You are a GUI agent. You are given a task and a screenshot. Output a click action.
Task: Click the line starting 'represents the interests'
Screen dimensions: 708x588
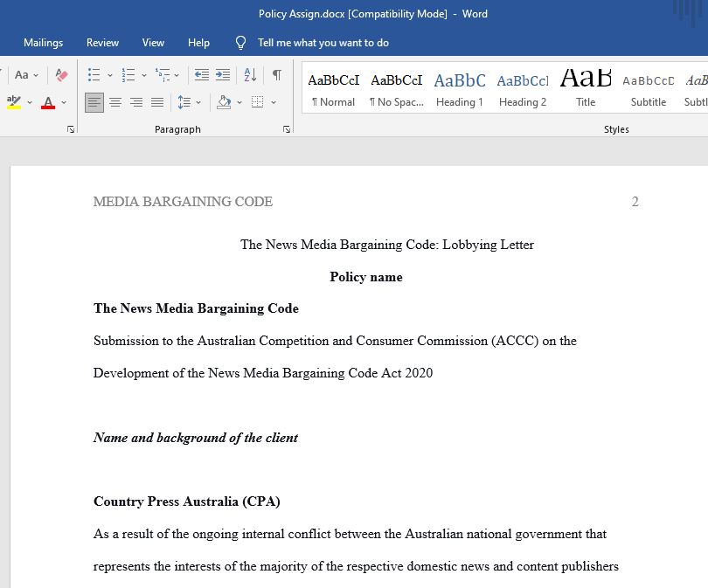coord(356,566)
